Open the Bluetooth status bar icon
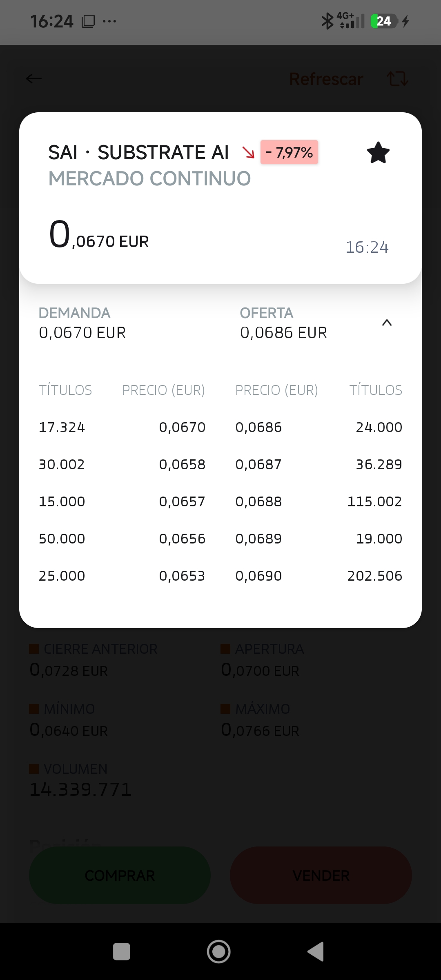The height and width of the screenshot is (980, 441). click(327, 21)
